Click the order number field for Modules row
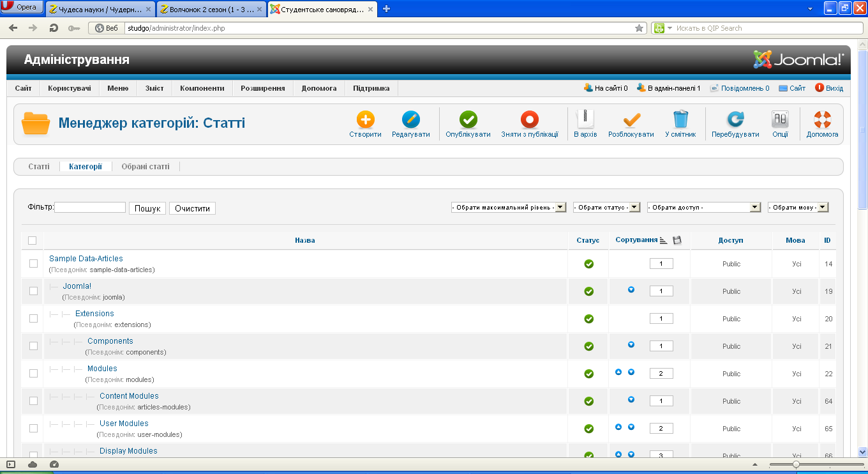Screen dimensions: 868x474 point(661,373)
